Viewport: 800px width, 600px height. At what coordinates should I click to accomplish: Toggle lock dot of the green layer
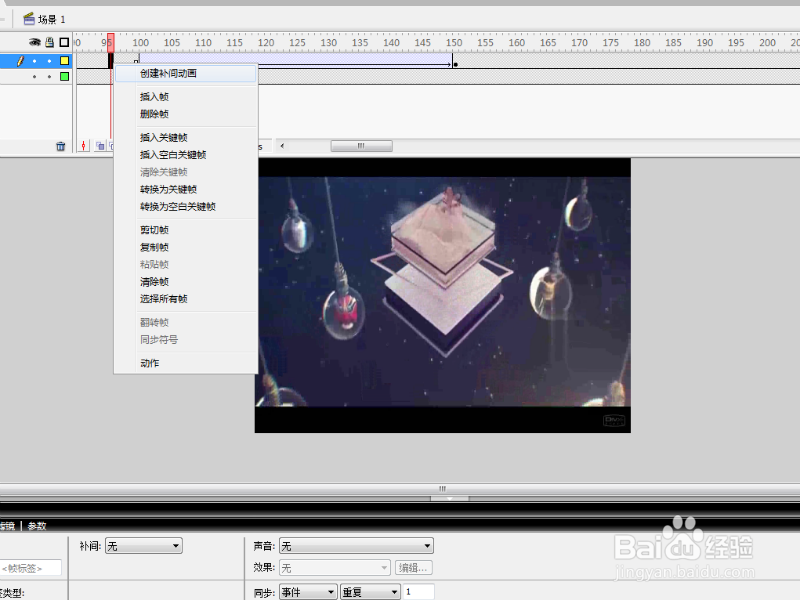[49, 77]
